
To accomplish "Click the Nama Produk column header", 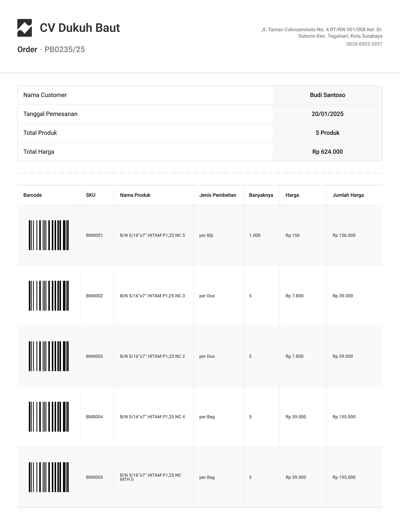I will pyautogui.click(x=135, y=195).
